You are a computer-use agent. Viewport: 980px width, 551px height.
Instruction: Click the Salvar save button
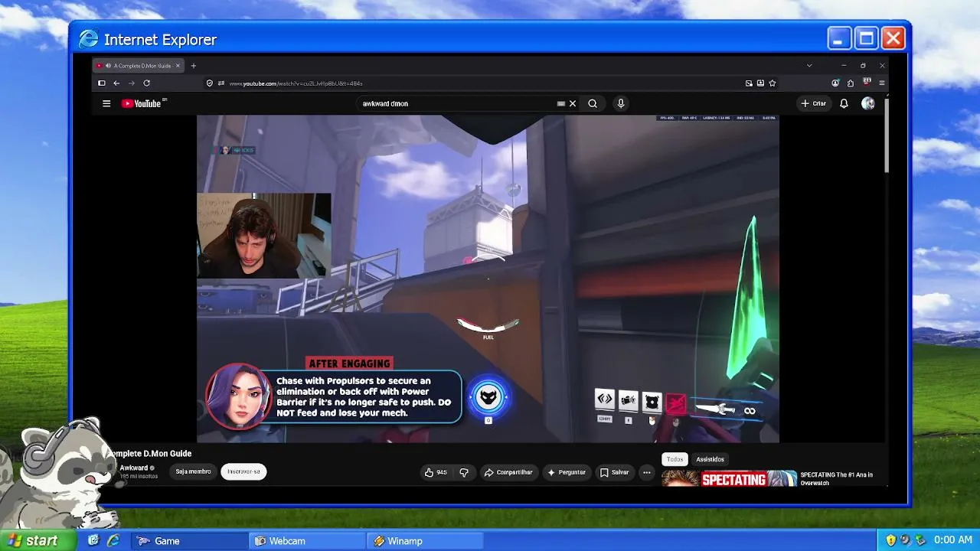pyautogui.click(x=614, y=472)
